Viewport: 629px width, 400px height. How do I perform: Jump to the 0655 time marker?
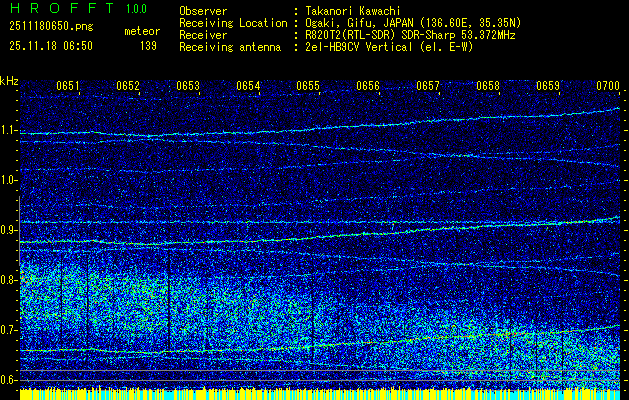point(308,87)
